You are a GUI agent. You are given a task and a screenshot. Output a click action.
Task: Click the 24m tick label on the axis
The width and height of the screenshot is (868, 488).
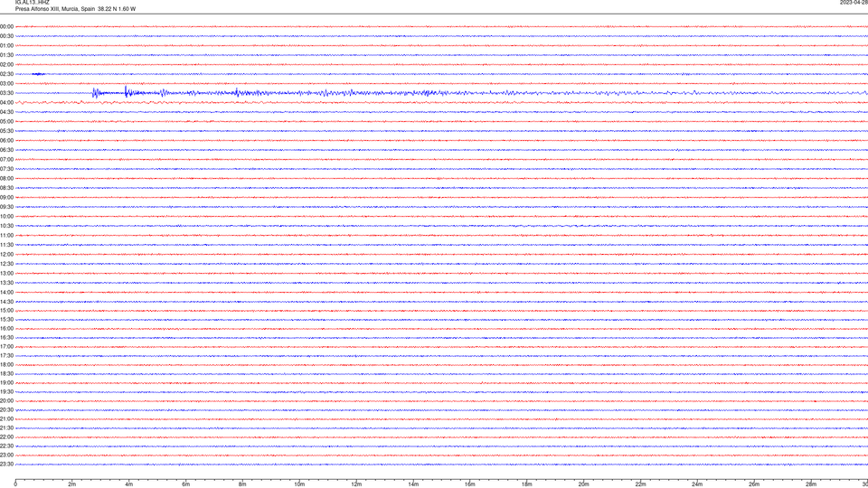697,484
